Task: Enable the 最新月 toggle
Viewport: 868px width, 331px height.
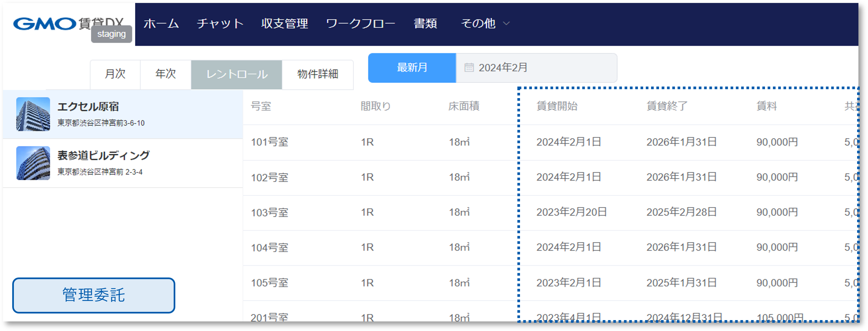Action: 411,67
